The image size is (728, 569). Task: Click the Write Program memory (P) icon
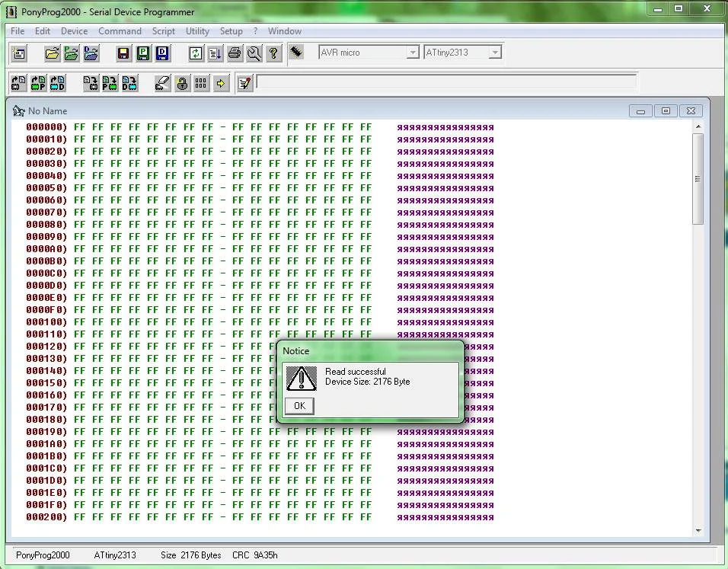(x=110, y=83)
